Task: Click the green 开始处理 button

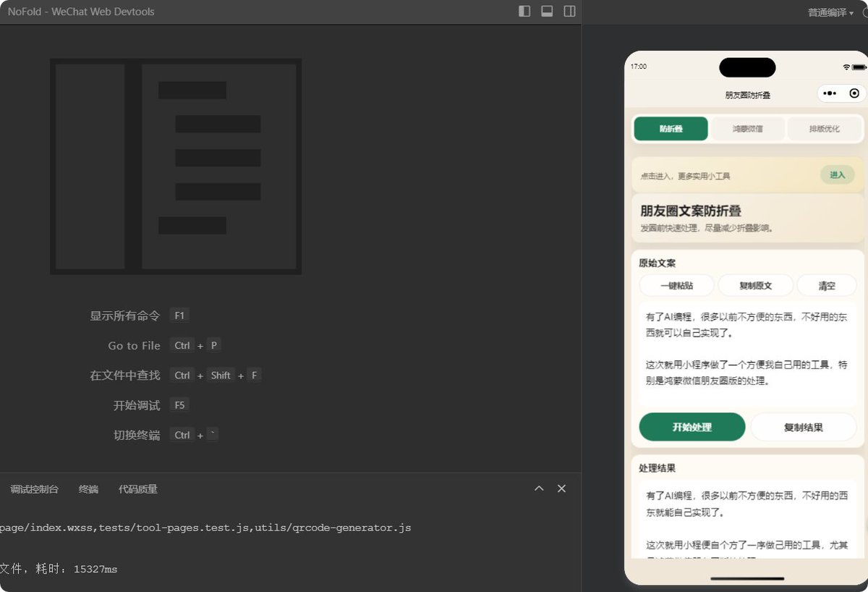Action: tap(692, 427)
